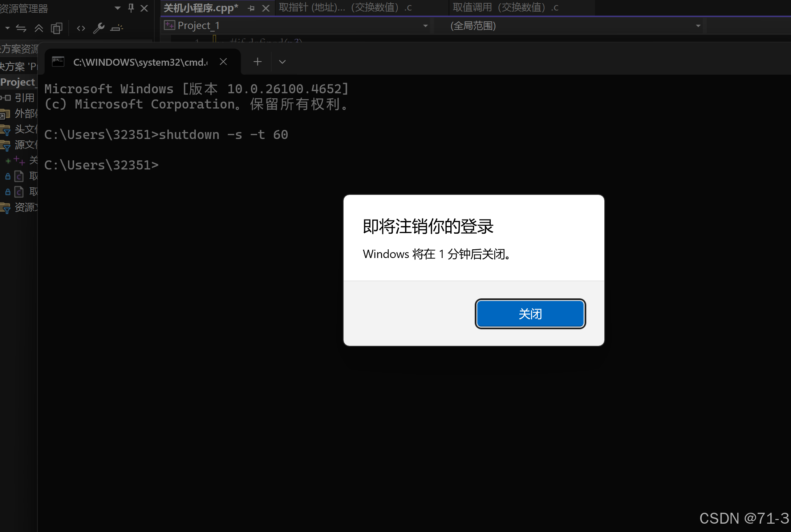
Task: Click the sync with active document icon
Action: pos(21,28)
